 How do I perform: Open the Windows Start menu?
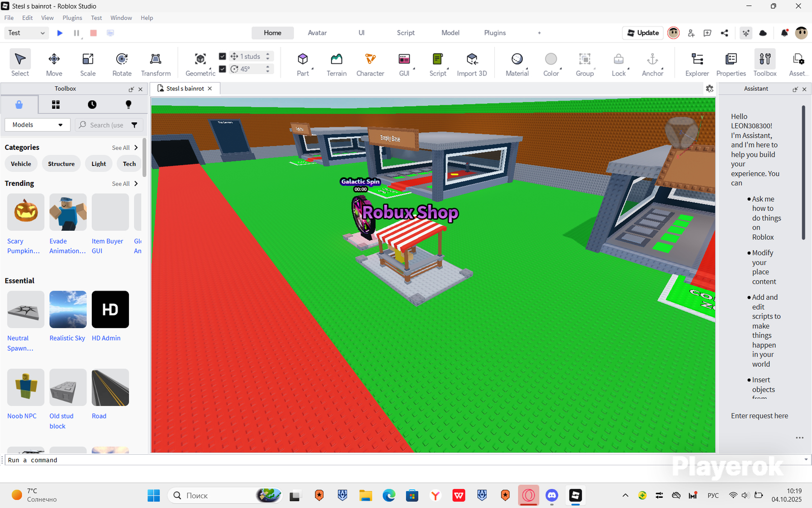tap(153, 495)
